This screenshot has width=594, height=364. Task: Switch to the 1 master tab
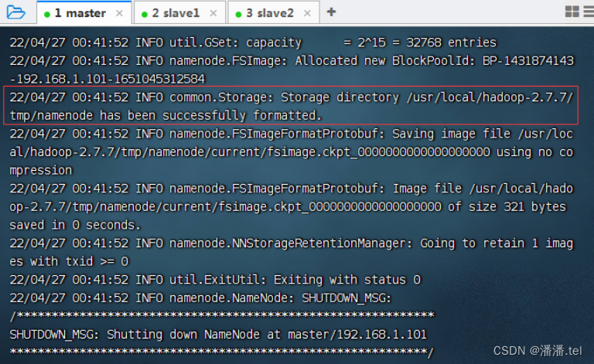pos(84,13)
